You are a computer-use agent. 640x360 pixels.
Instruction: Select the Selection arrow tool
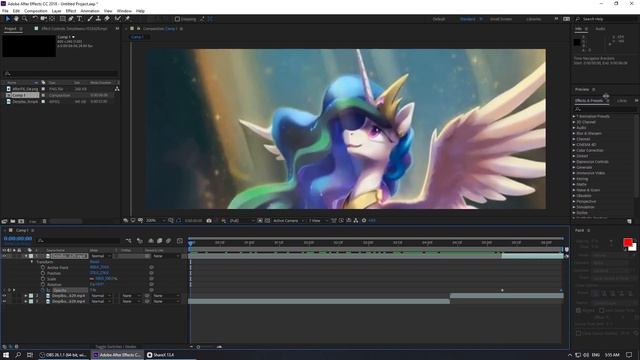pyautogui.click(x=8, y=19)
